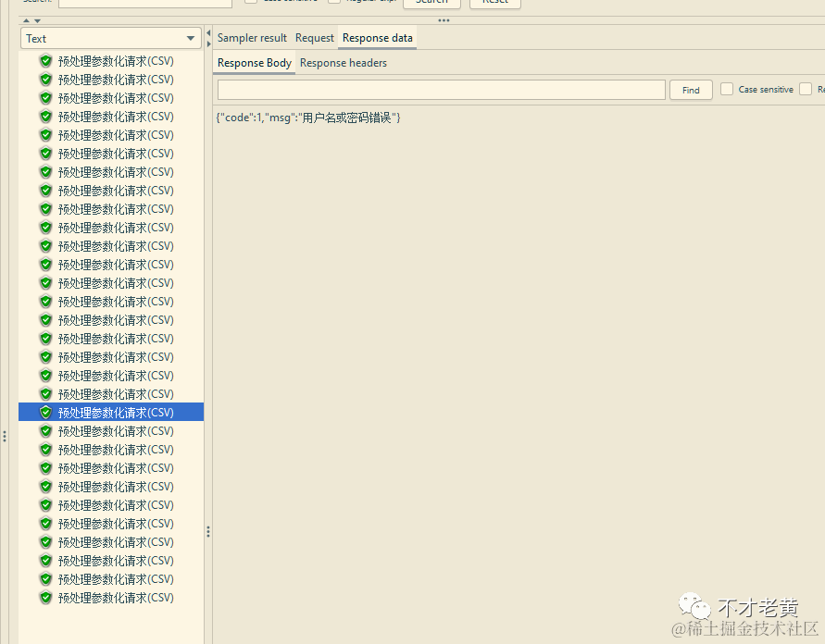Show the Response Body sub-tab
The image size is (825, 644).
pos(254,63)
